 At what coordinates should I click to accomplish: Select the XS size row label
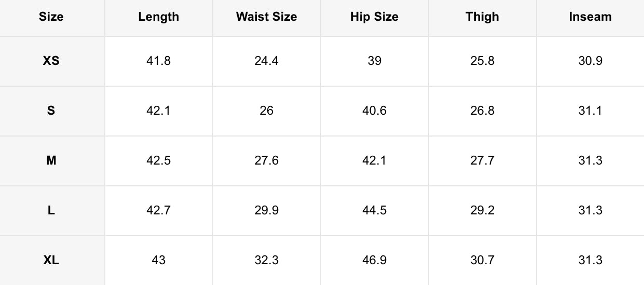[51, 61]
